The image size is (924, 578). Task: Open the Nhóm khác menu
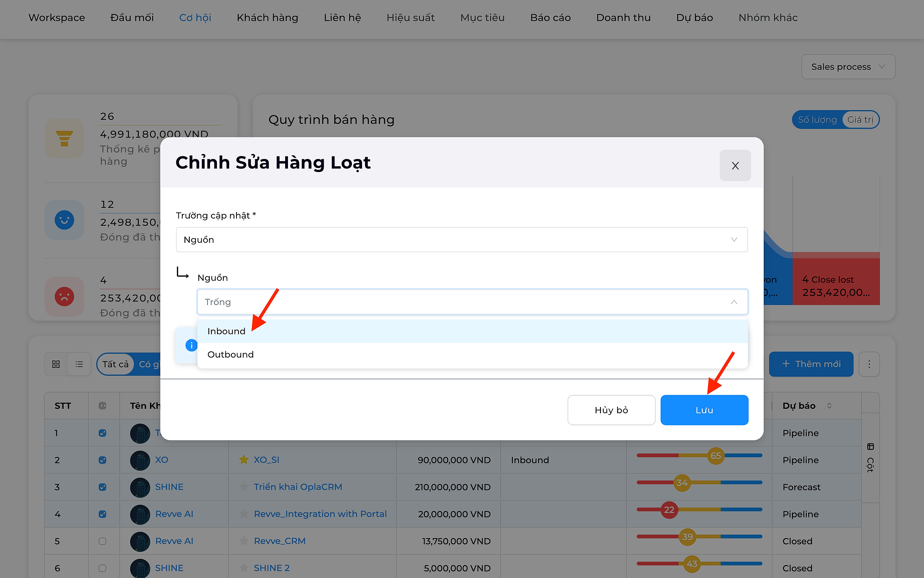click(x=768, y=18)
